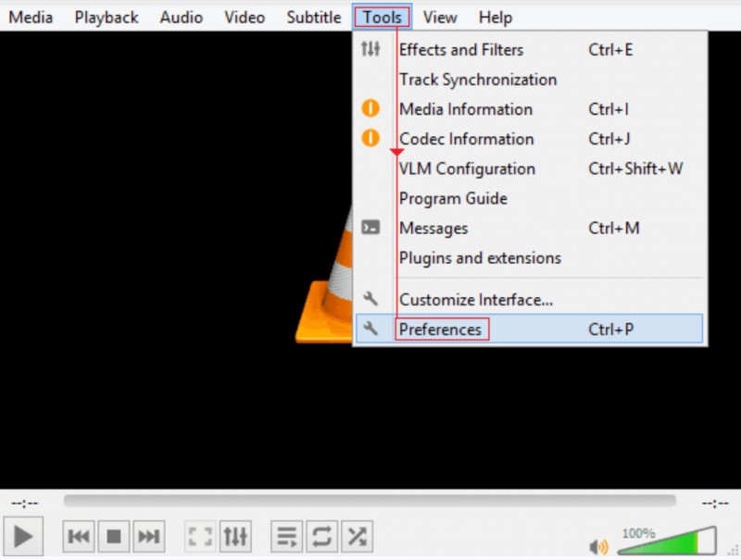Open VLM Configuration

coord(467,168)
